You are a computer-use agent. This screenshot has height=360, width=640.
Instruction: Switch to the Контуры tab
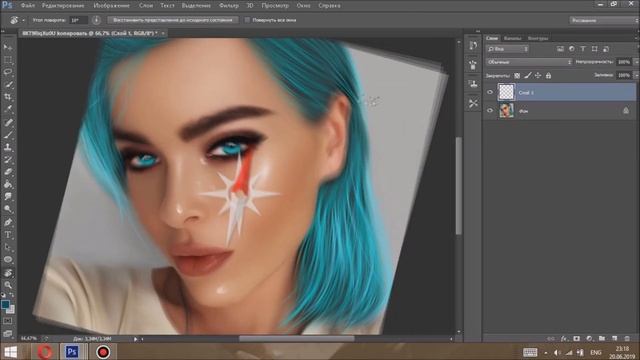538,38
